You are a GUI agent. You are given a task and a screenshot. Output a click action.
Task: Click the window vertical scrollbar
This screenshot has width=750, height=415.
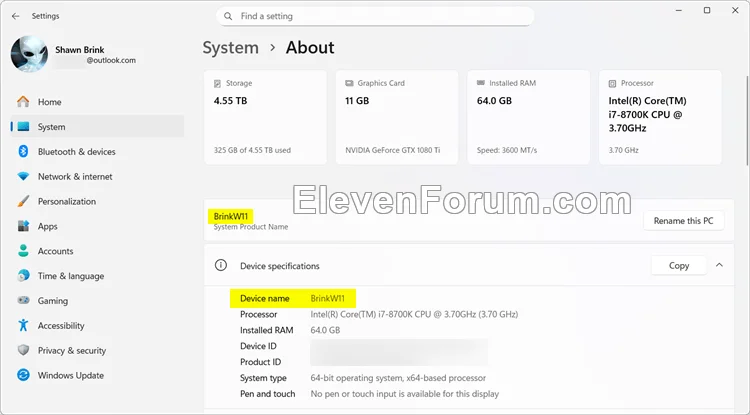tap(747, 120)
